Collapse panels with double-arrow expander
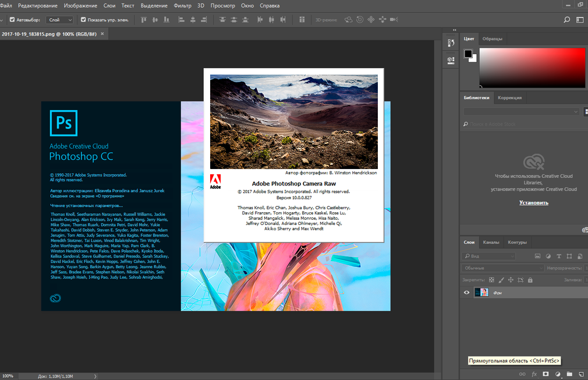 point(455,30)
